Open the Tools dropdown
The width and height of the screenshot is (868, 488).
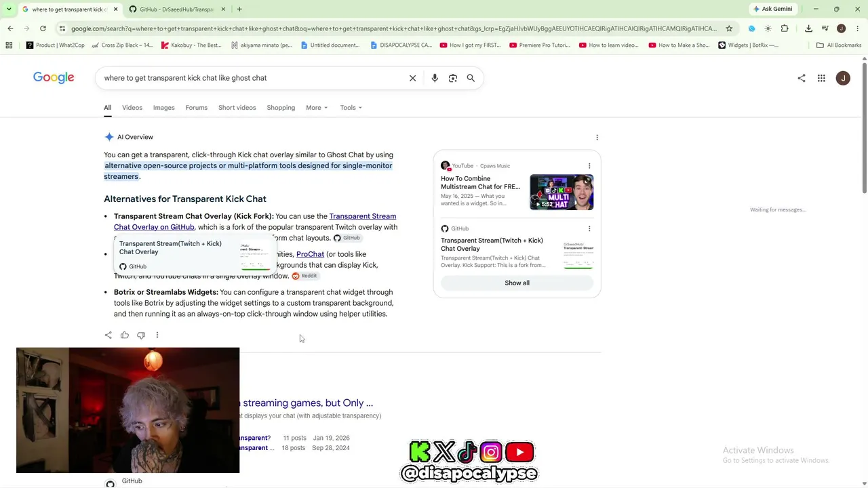pyautogui.click(x=351, y=108)
